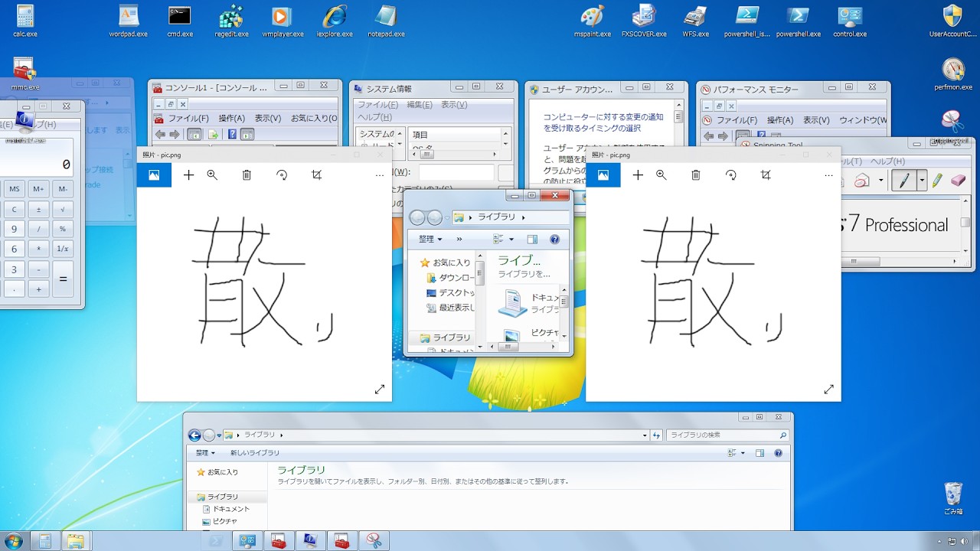Screen dimensions: 980x551
Task: Click rotate icon in right Photos window
Action: [x=730, y=175]
